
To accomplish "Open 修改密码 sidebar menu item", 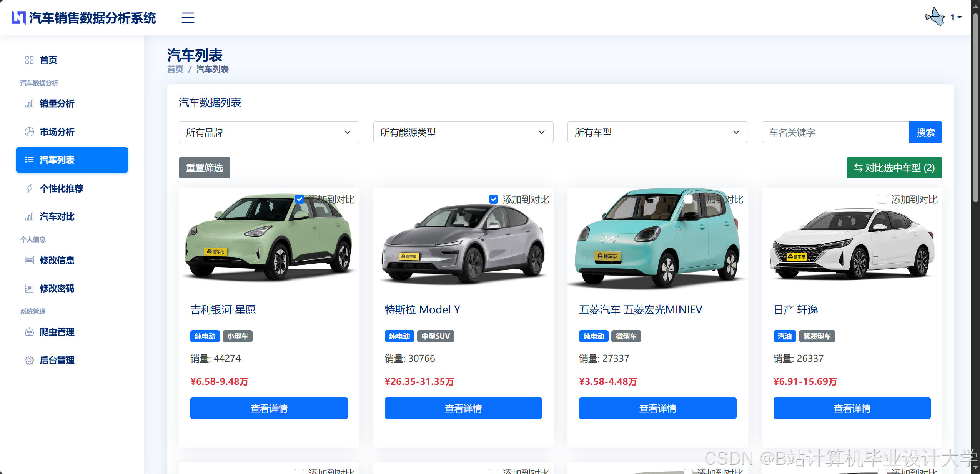I will tap(57, 288).
